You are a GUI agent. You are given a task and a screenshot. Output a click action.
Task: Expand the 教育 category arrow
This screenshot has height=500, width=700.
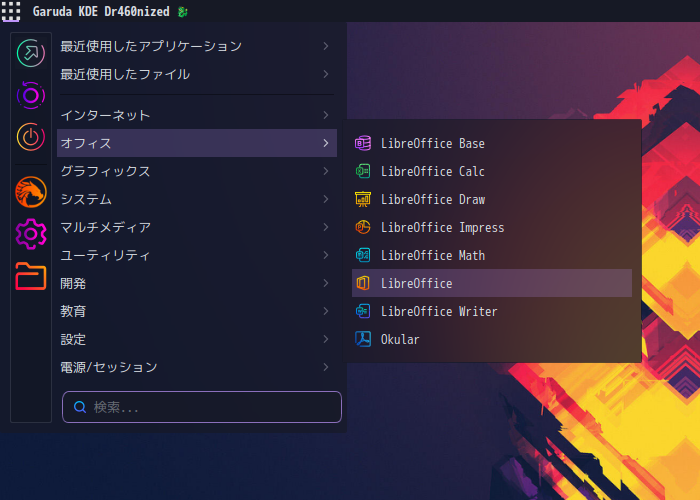coord(325,311)
